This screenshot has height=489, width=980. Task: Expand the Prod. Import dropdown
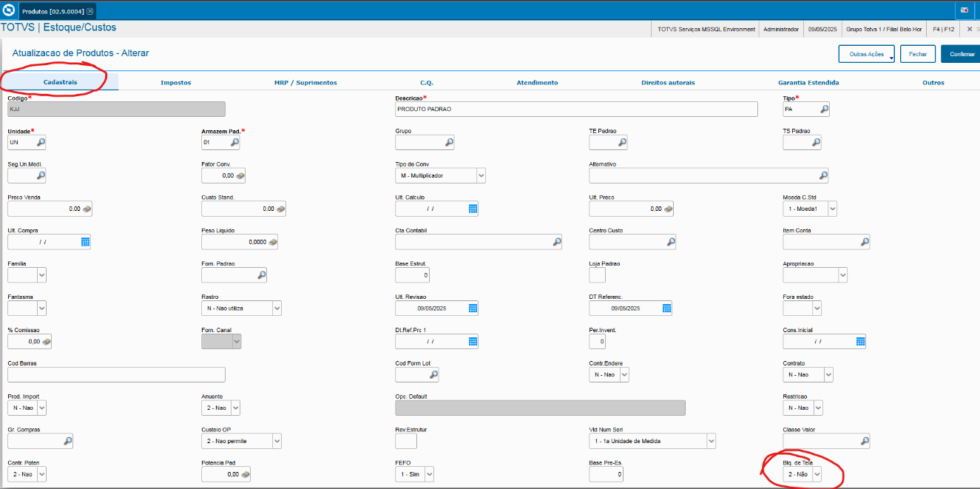pos(41,408)
